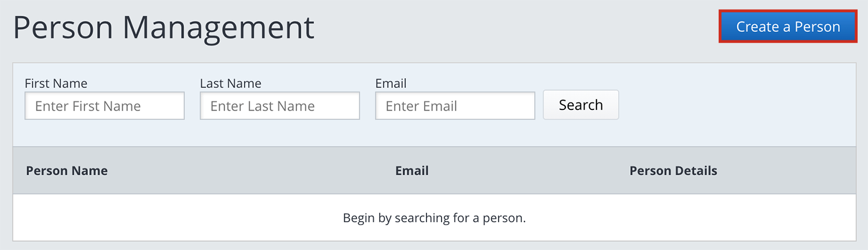
Task: Click the "Begin by searching for a person" message
Action: [434, 218]
